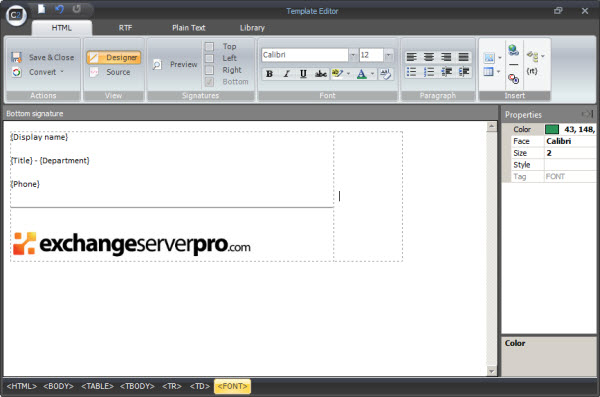Insert a numbered list
600x397 pixels.
click(x=429, y=72)
